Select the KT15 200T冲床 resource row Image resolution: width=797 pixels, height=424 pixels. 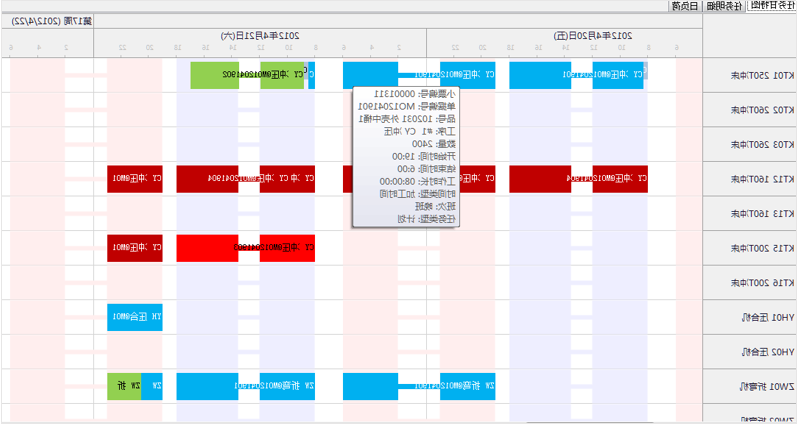750,248
